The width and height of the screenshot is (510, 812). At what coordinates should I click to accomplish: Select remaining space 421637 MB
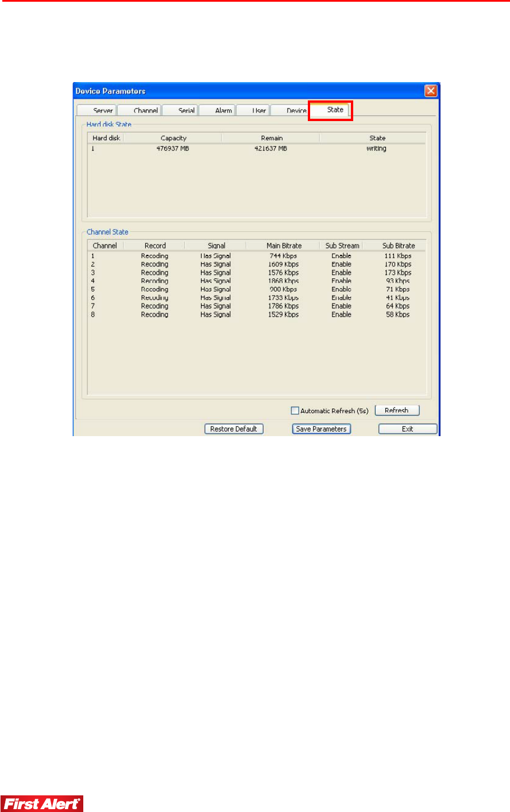pos(271,149)
